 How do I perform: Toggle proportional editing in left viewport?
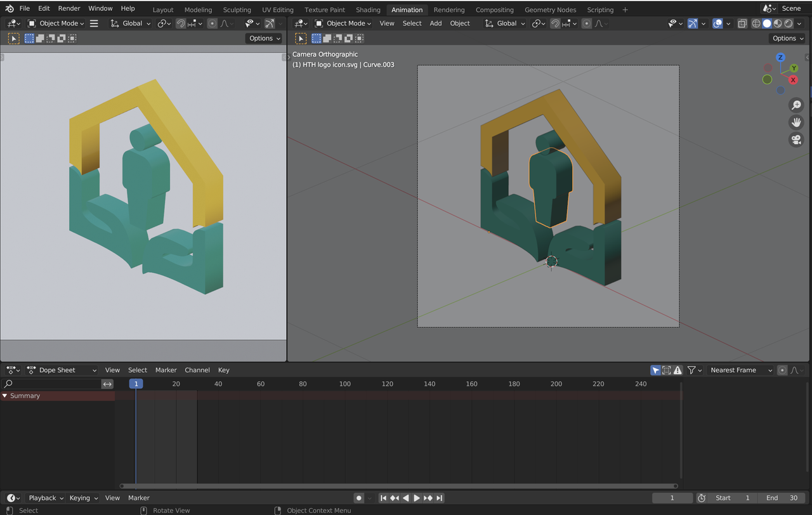[x=212, y=23]
